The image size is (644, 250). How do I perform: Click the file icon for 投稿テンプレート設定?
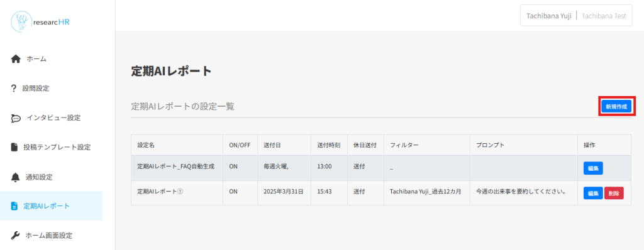[x=14, y=147]
